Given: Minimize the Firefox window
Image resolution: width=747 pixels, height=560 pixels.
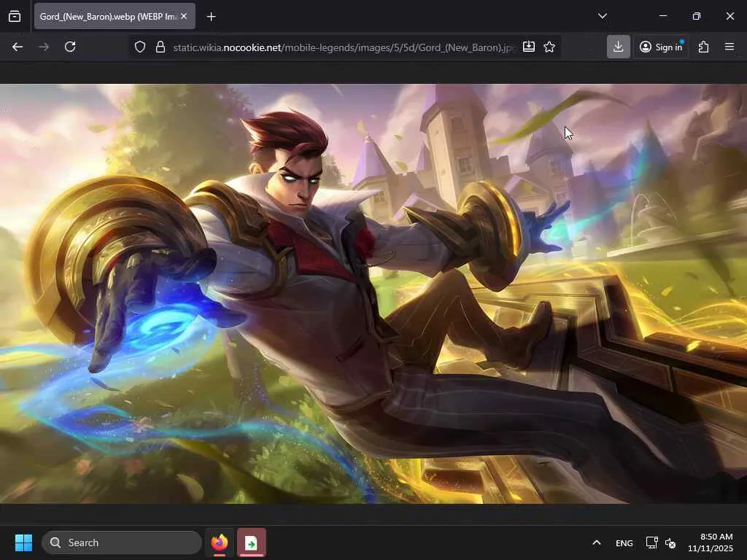Looking at the screenshot, I should [x=663, y=16].
